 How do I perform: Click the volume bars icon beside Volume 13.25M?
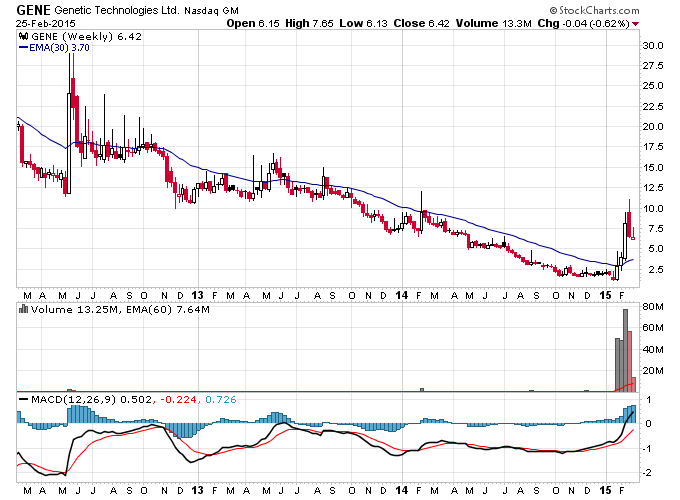(x=23, y=309)
